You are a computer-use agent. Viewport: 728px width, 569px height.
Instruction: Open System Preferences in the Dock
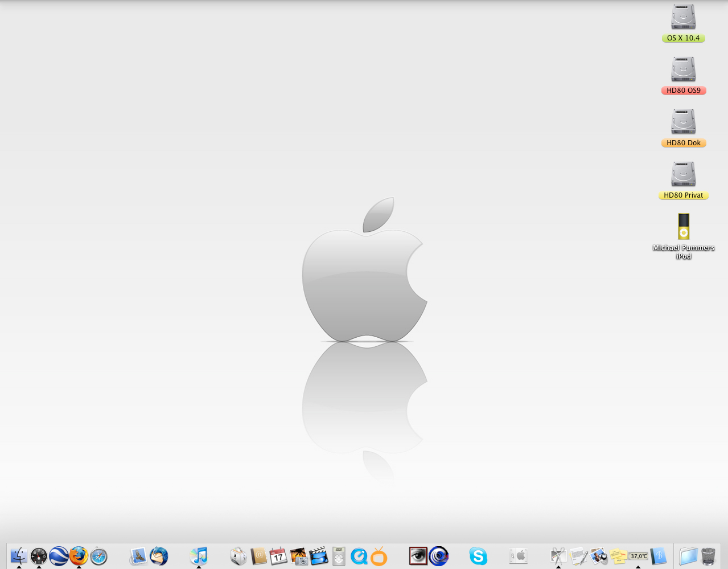pyautogui.click(x=519, y=556)
